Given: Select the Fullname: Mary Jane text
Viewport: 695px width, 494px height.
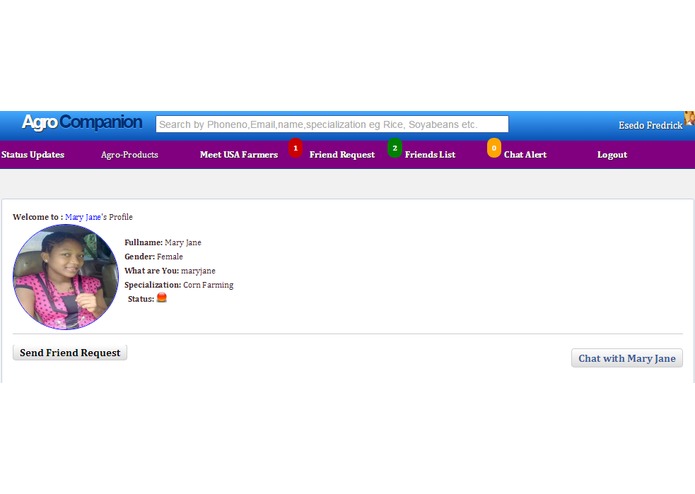Looking at the screenshot, I should (163, 242).
